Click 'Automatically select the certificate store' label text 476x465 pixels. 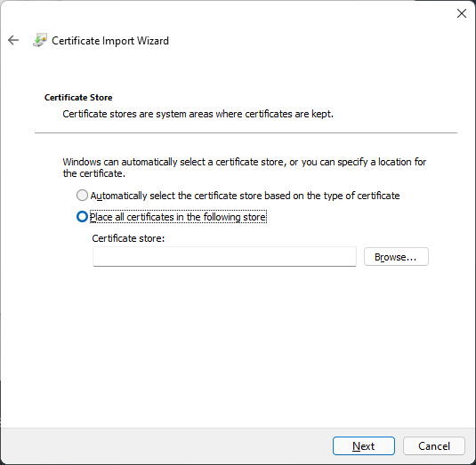(245, 196)
